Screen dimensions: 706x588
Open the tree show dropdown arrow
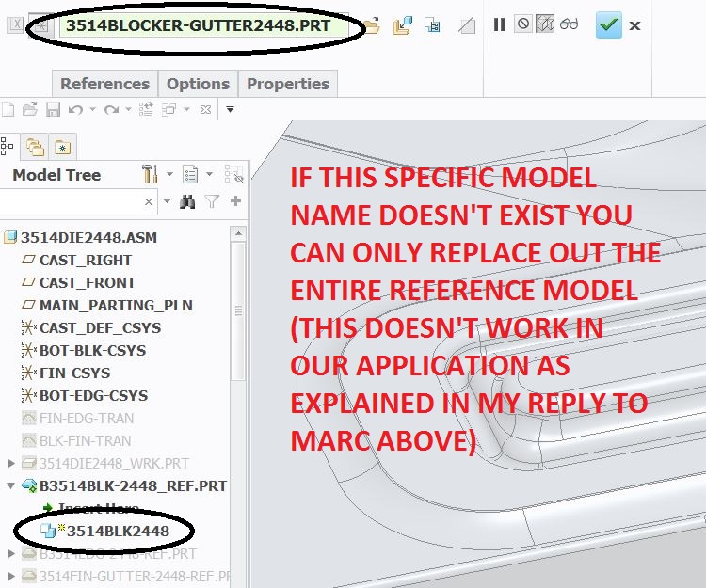click(x=209, y=174)
